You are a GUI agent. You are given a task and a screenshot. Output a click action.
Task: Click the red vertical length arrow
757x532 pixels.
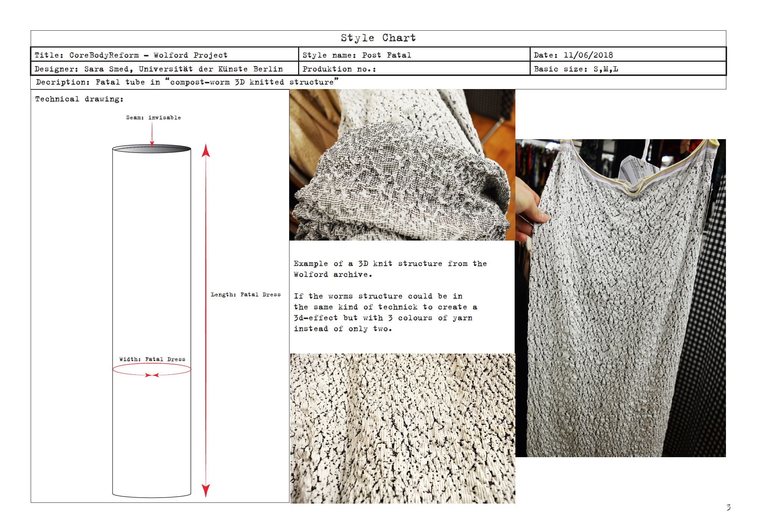pyautogui.click(x=206, y=320)
